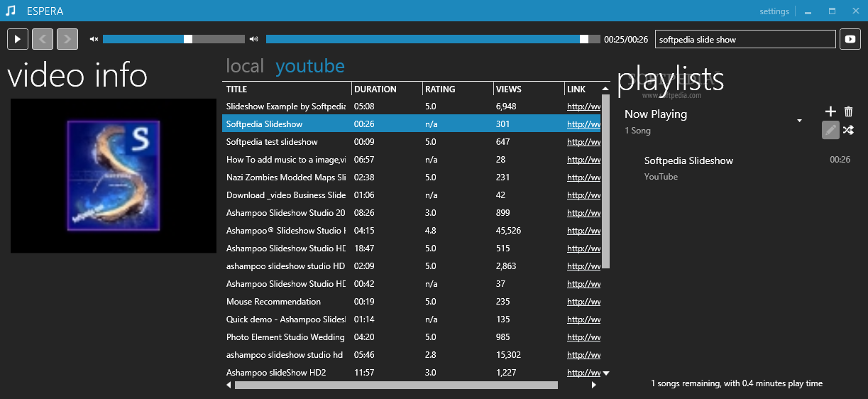Click the mute speaker icon
This screenshot has width=868, height=399.
[94, 39]
